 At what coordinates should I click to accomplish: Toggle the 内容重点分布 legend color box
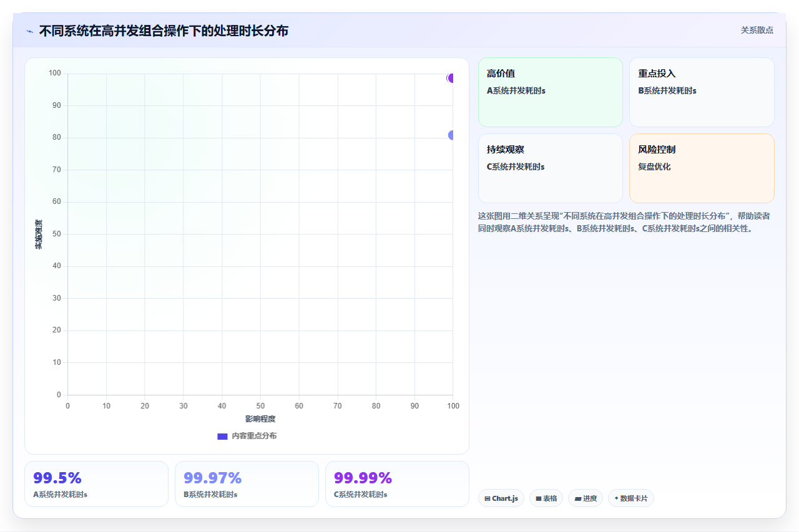click(222, 436)
